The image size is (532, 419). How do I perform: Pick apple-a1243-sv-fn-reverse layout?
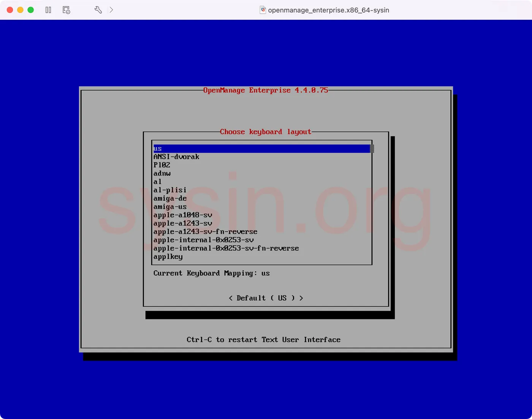point(261,232)
